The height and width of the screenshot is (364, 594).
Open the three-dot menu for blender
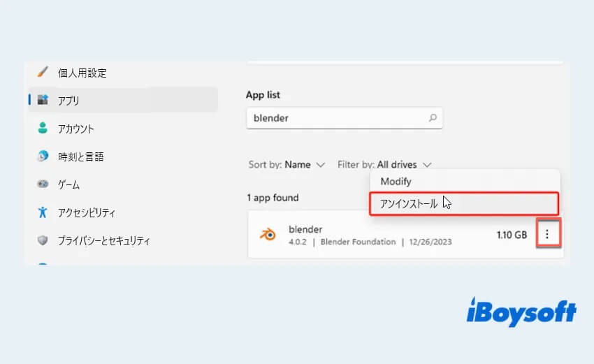547,235
